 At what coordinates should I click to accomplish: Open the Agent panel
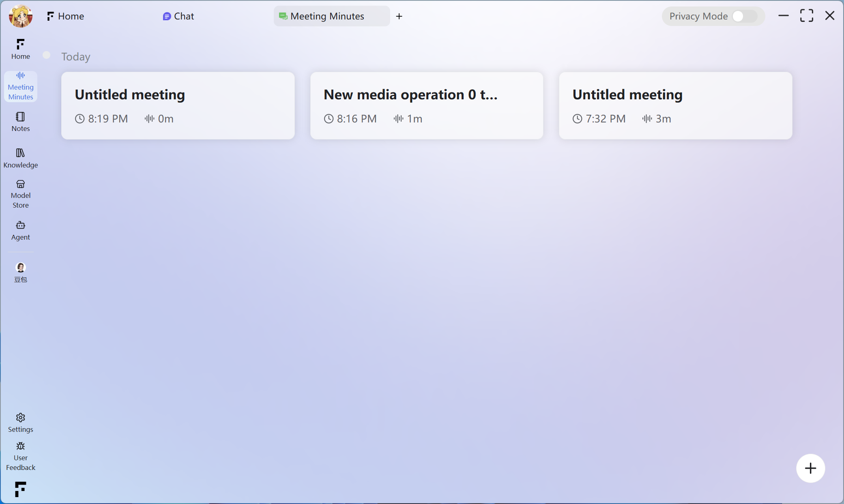coord(20,230)
